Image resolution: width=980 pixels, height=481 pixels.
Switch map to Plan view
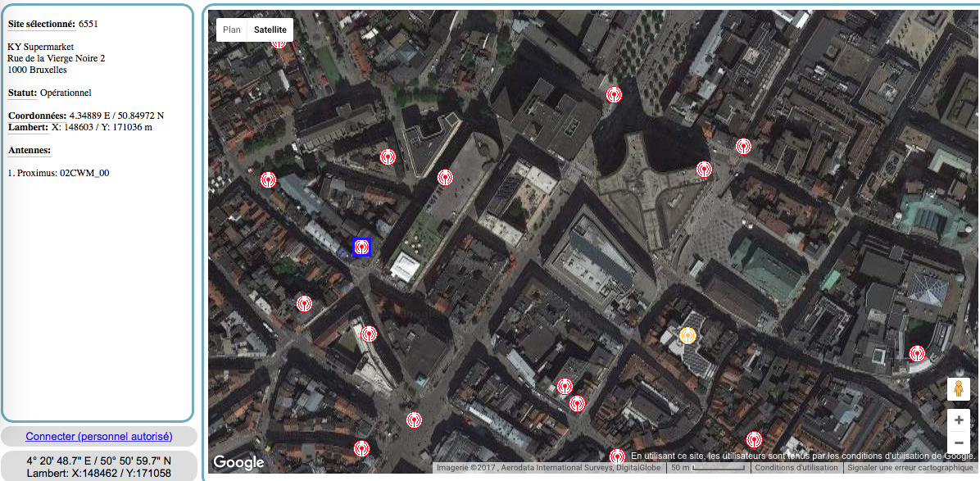coord(232,29)
